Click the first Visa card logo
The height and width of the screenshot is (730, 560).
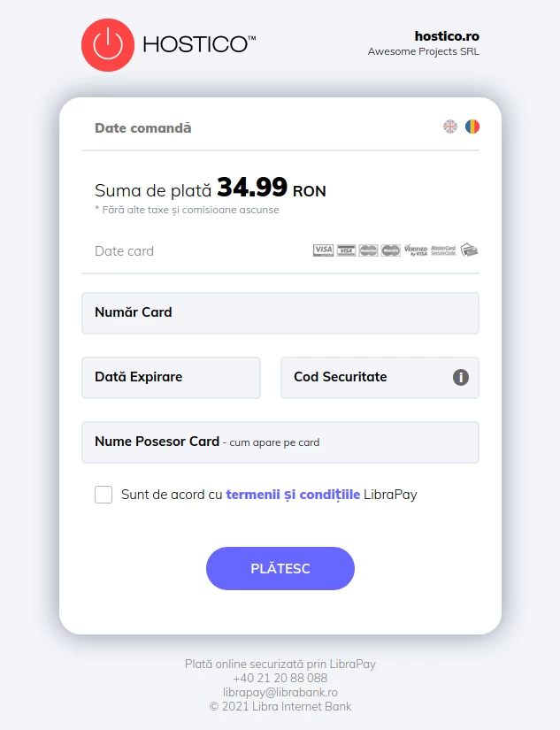tap(323, 250)
